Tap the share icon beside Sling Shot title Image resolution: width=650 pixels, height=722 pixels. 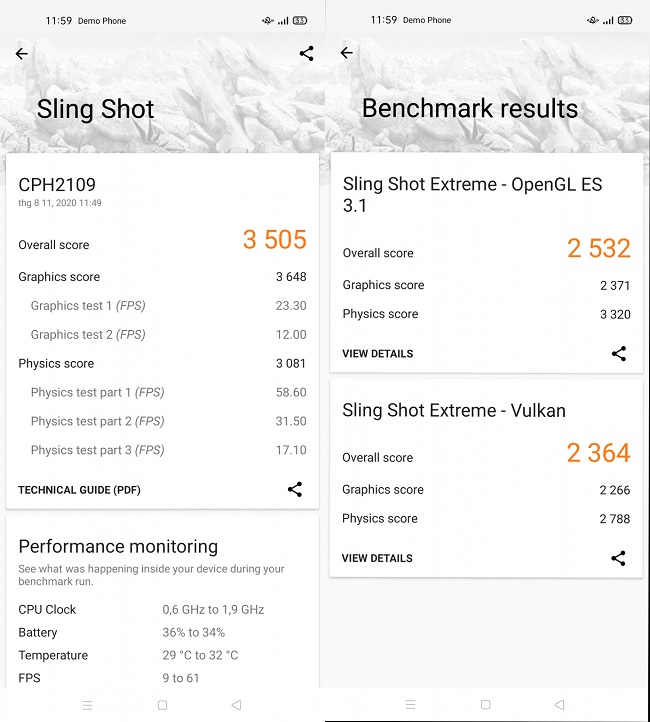(306, 54)
